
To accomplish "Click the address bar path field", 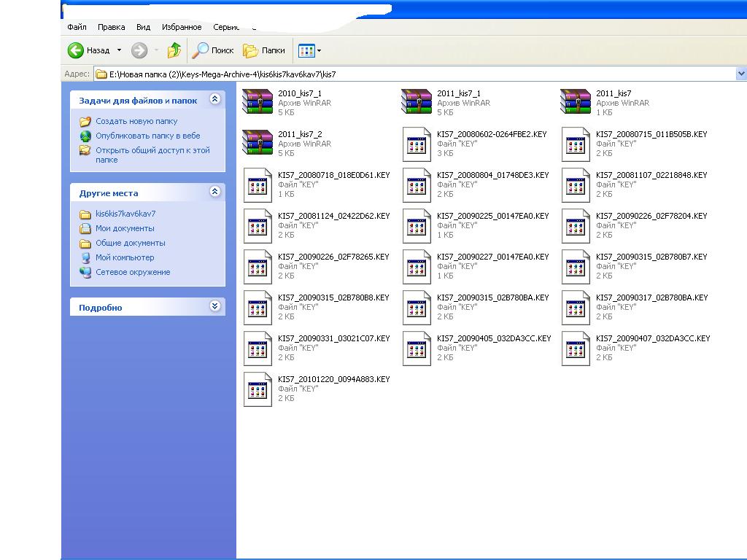I will [414, 74].
